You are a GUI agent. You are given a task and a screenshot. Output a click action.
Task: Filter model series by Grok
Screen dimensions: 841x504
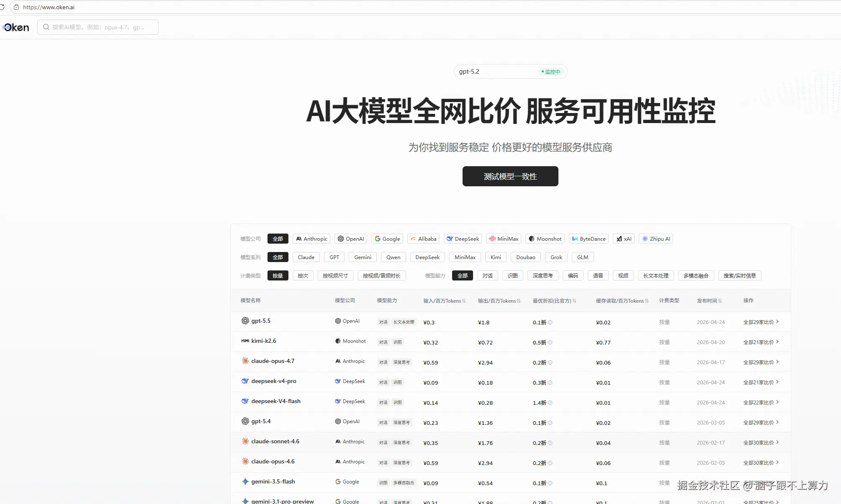[x=556, y=257]
